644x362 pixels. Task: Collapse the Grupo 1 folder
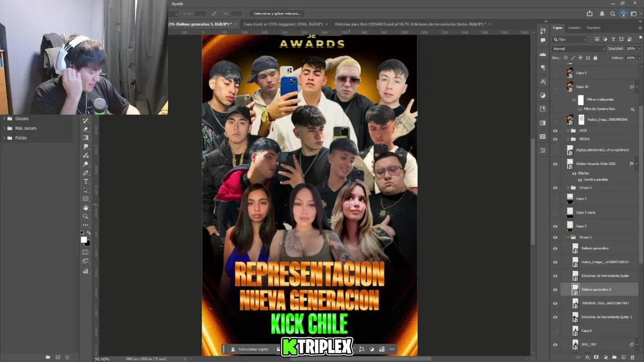click(x=568, y=237)
